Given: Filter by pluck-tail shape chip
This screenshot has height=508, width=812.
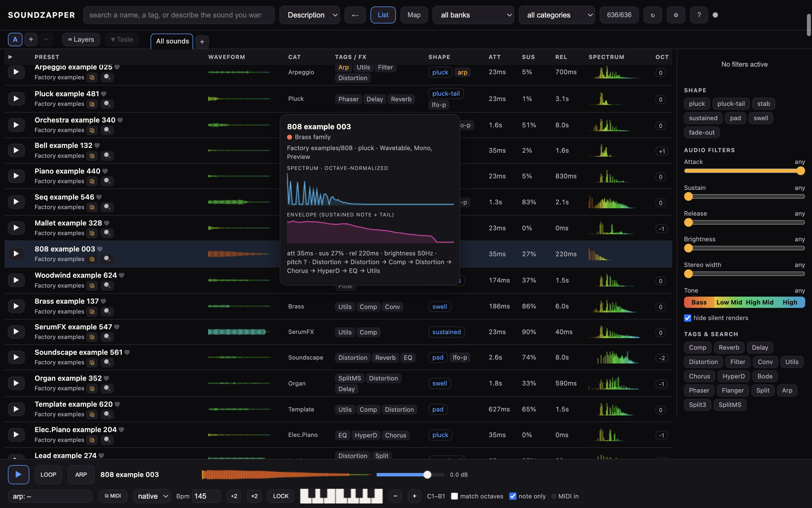Looking at the screenshot, I should (x=731, y=104).
